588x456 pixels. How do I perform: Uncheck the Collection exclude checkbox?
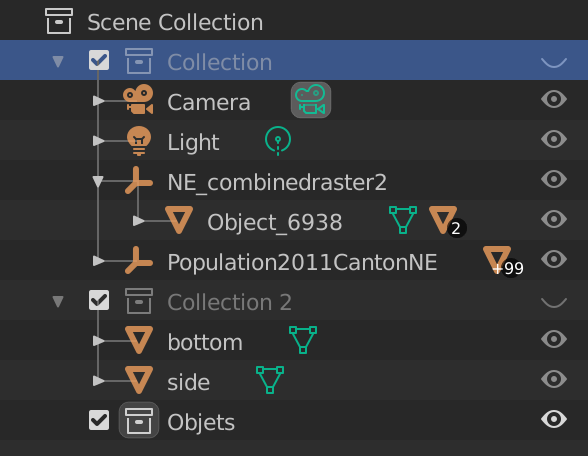(x=99, y=60)
